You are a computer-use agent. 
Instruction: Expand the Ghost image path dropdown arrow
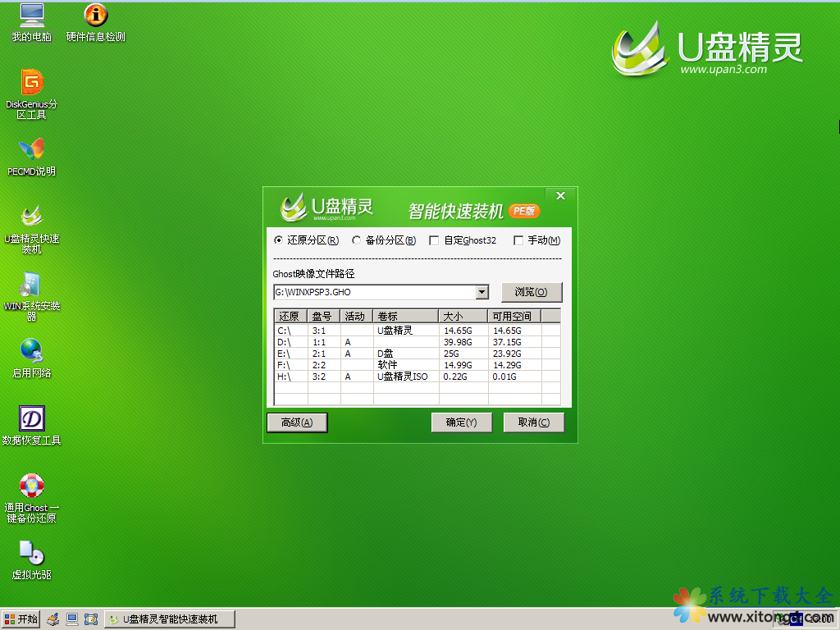[482, 292]
